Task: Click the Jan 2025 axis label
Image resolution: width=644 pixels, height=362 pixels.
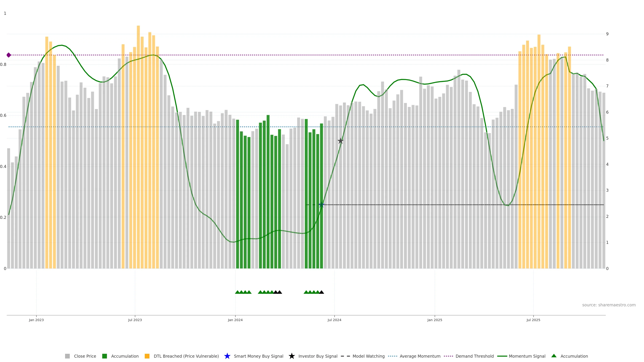Action: (435, 320)
